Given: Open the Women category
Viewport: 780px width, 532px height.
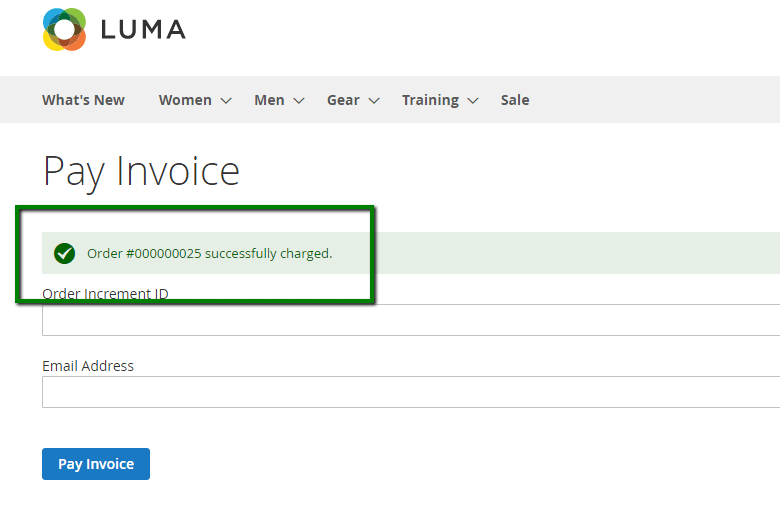Looking at the screenshot, I should 185,100.
